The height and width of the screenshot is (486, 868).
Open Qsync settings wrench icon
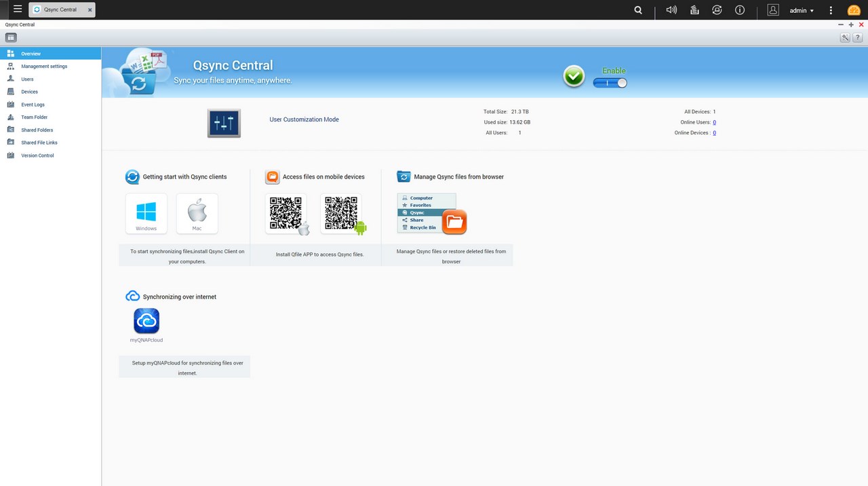[845, 37]
